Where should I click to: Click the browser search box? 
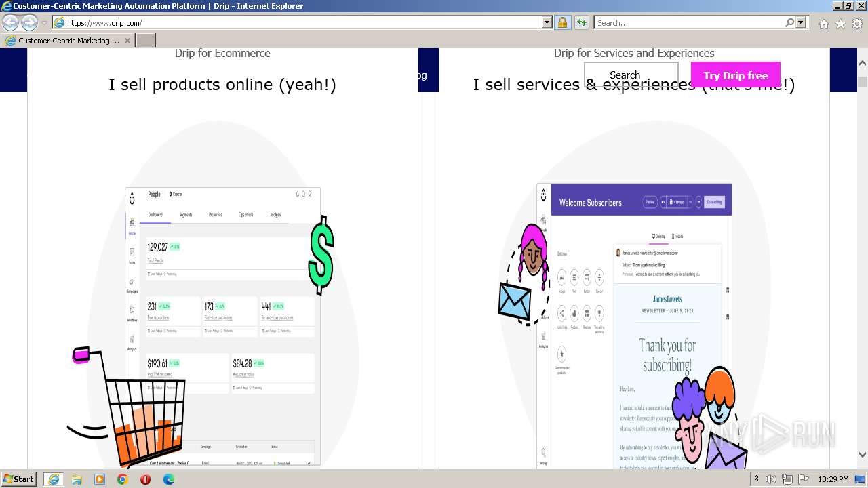point(689,23)
